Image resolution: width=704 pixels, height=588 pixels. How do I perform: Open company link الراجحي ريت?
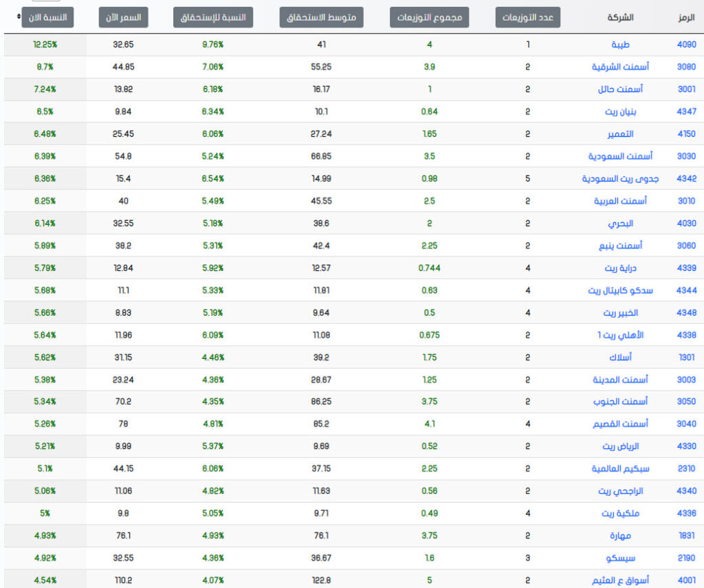coord(621,491)
